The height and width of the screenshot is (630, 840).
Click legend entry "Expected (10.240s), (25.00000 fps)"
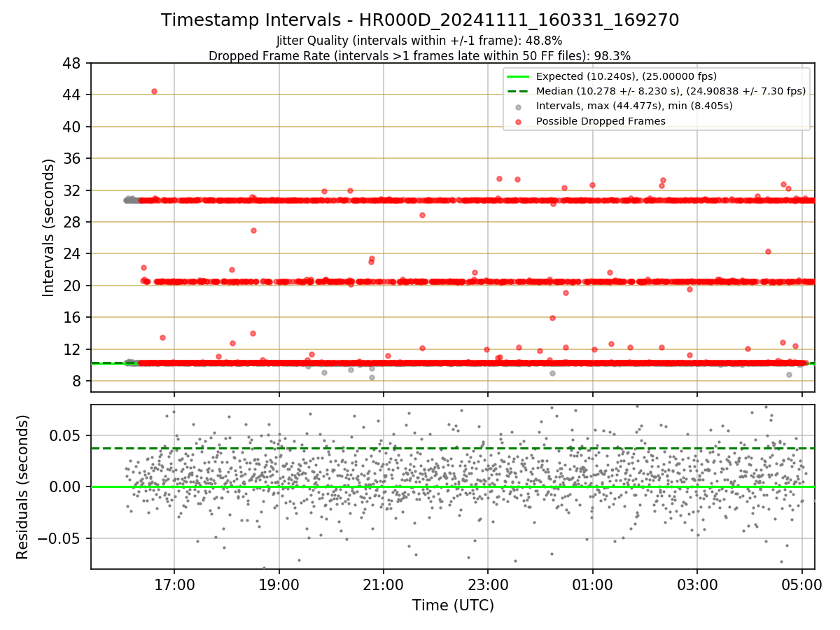pyautogui.click(x=626, y=76)
